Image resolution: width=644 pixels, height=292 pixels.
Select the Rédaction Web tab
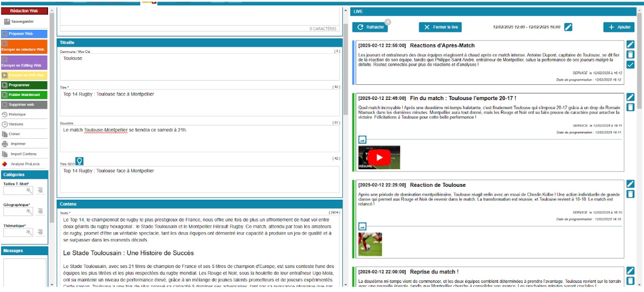(x=24, y=11)
